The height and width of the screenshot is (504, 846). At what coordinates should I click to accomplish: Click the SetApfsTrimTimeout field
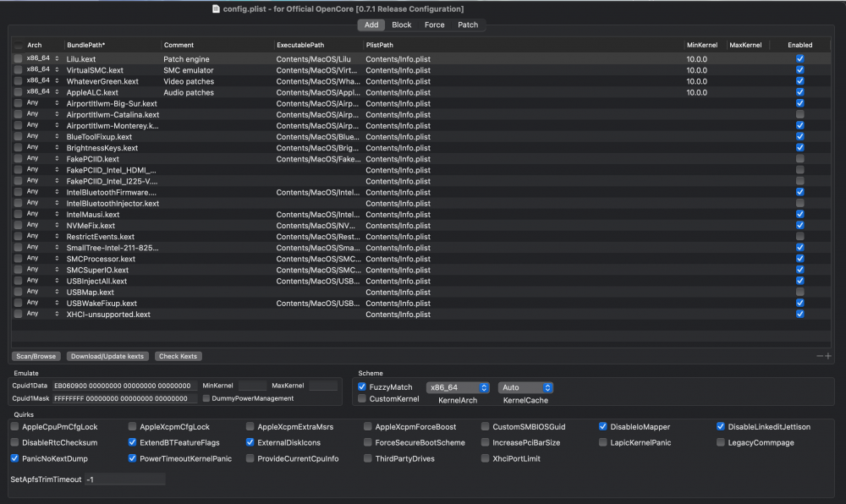pos(124,479)
